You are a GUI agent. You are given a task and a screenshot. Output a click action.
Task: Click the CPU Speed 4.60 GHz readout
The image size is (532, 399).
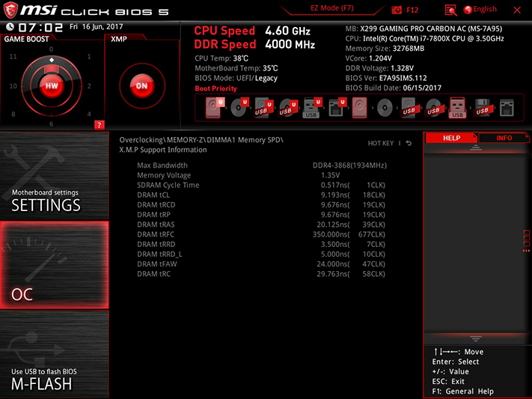pyautogui.click(x=252, y=31)
